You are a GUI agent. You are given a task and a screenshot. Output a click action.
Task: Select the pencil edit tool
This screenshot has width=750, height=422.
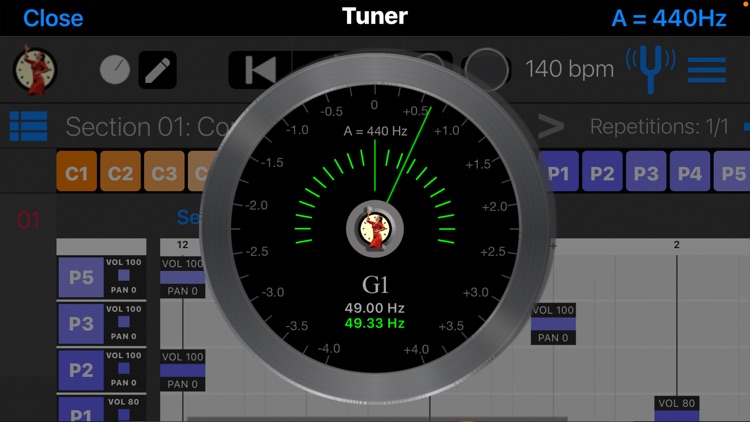157,70
